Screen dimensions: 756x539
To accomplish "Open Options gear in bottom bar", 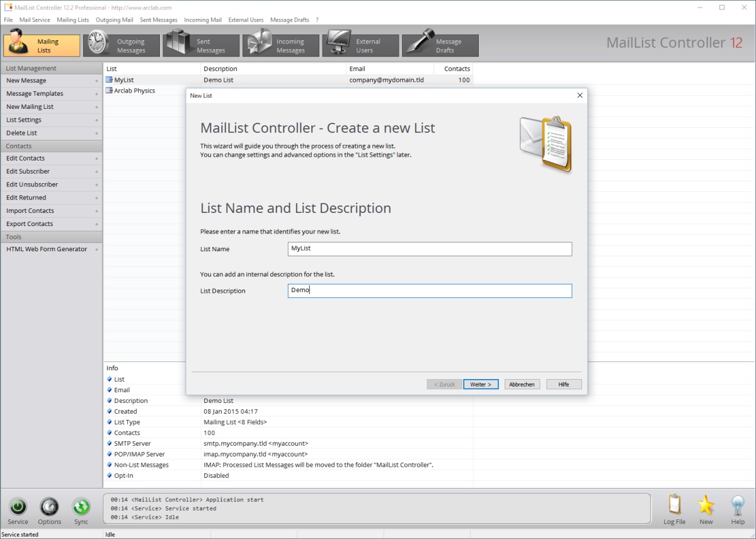I will coord(49,507).
